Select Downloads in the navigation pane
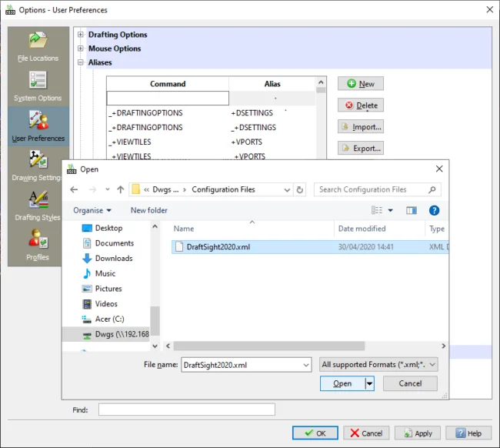The width and height of the screenshot is (500, 448). [x=113, y=258]
